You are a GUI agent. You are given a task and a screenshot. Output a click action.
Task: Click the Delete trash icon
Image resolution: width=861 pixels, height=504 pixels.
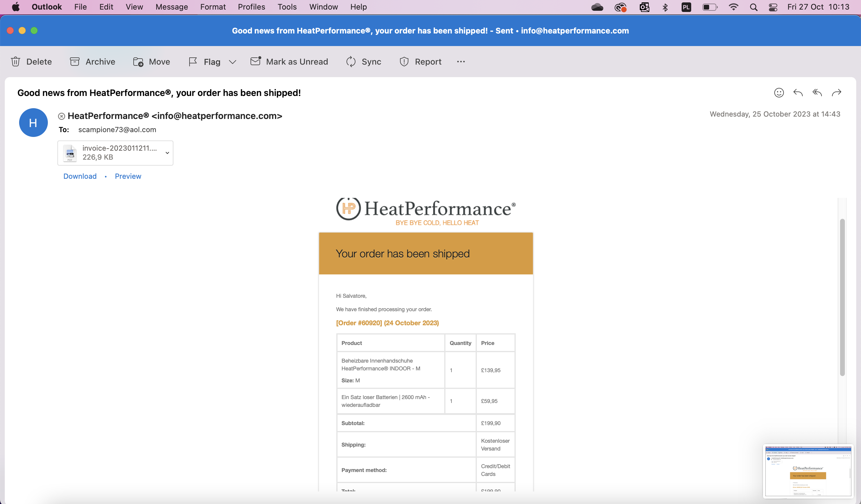[x=16, y=62]
